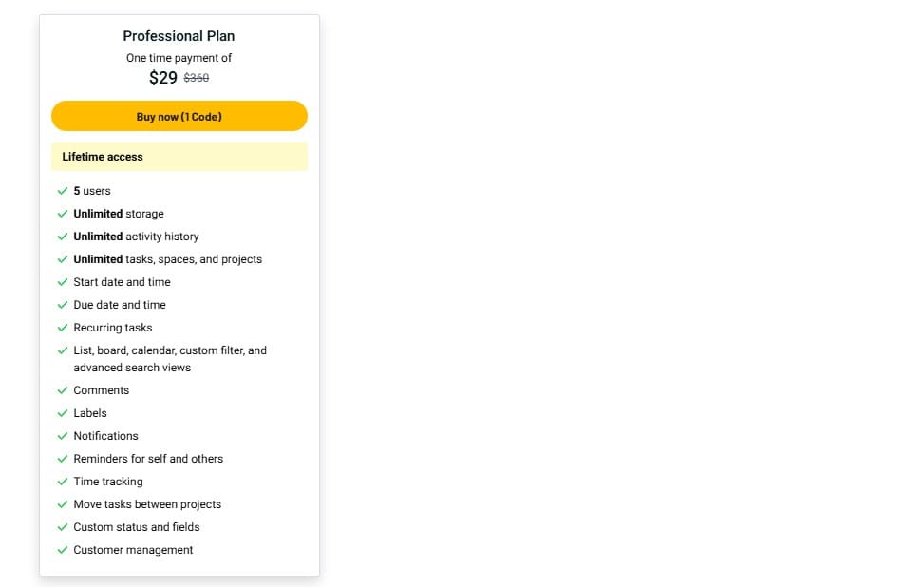Viewport: 924px width, 587px height.
Task: Click the checkmark icon beside 5 users
Action: tap(63, 191)
